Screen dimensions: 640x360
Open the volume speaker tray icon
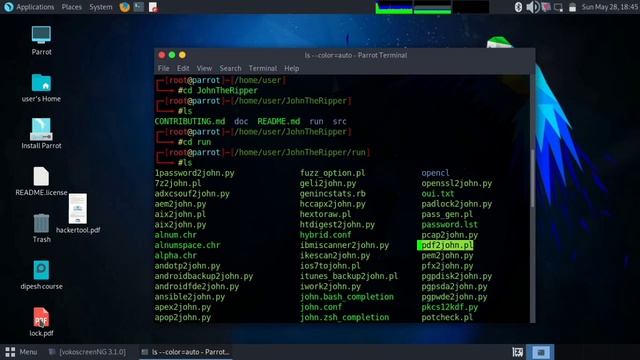pyautogui.click(x=532, y=7)
